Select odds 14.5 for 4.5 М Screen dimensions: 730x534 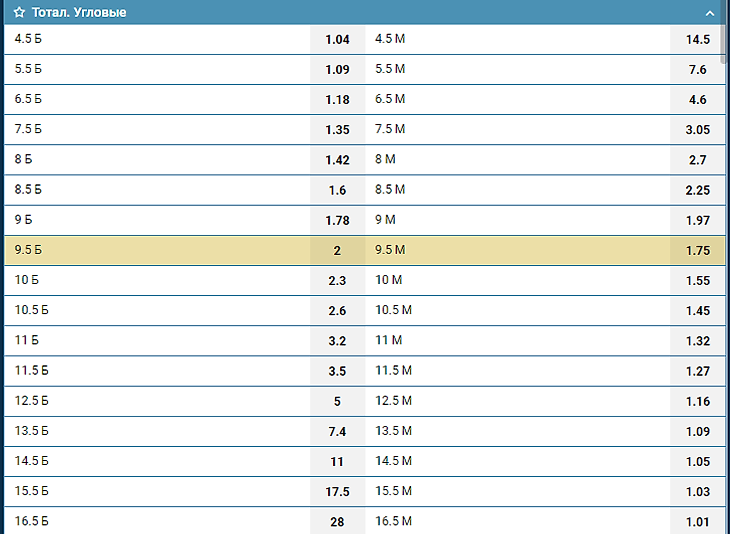click(x=697, y=40)
